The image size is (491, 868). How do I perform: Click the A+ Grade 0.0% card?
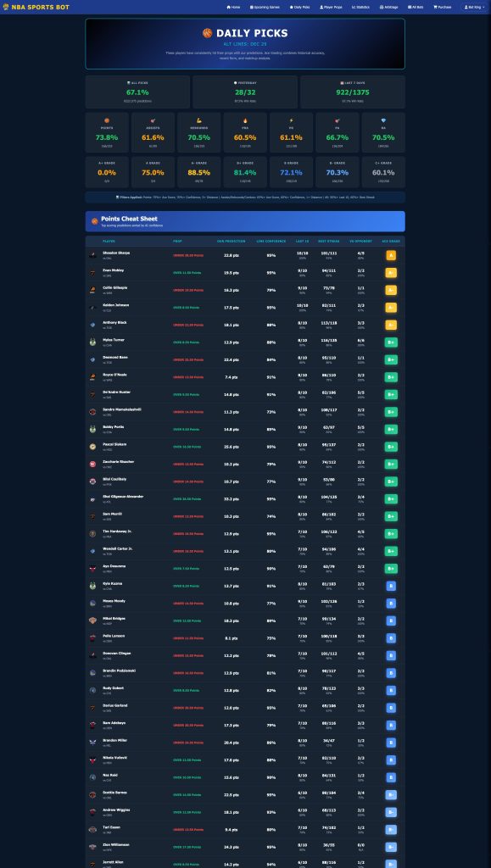(107, 172)
